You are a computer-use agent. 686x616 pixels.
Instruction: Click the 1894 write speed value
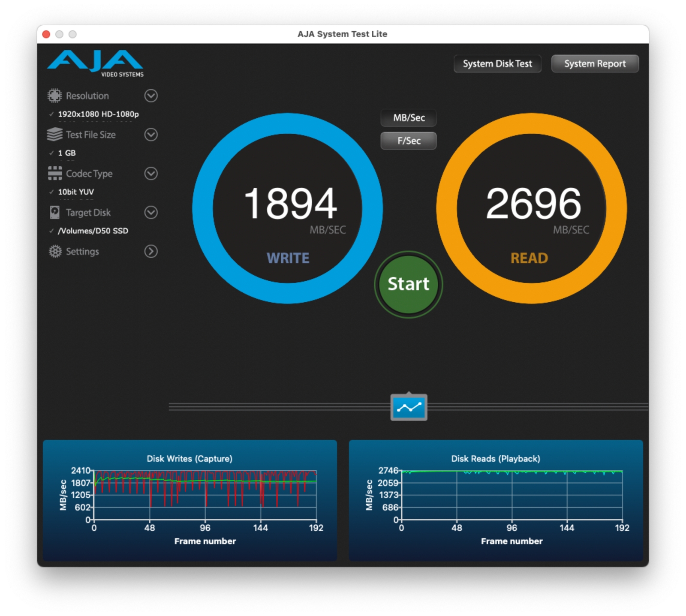point(290,204)
